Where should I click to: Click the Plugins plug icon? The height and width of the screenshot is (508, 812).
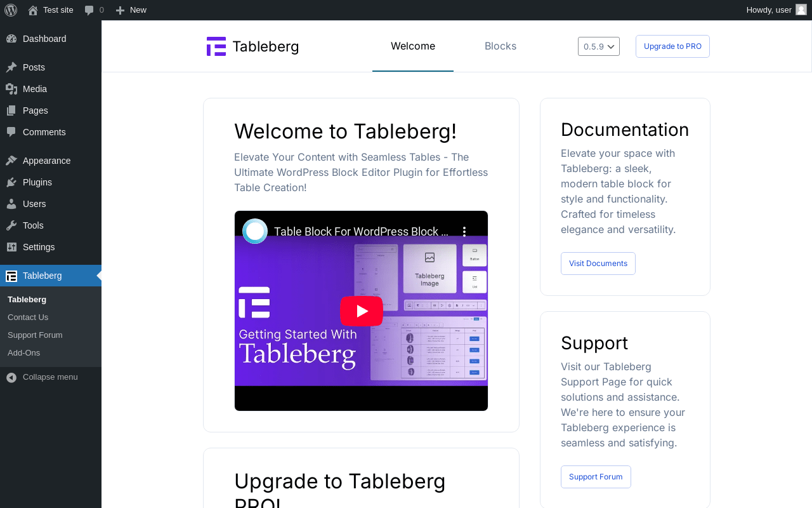(11, 182)
